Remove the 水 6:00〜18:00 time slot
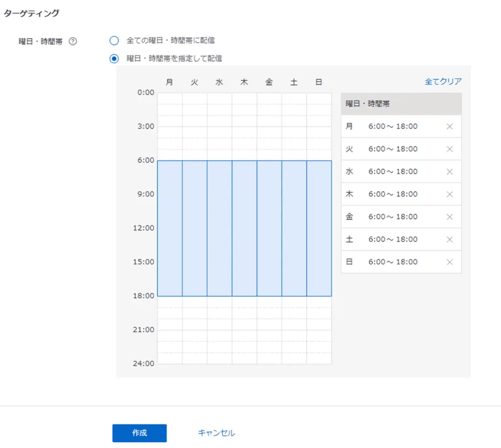 [450, 171]
